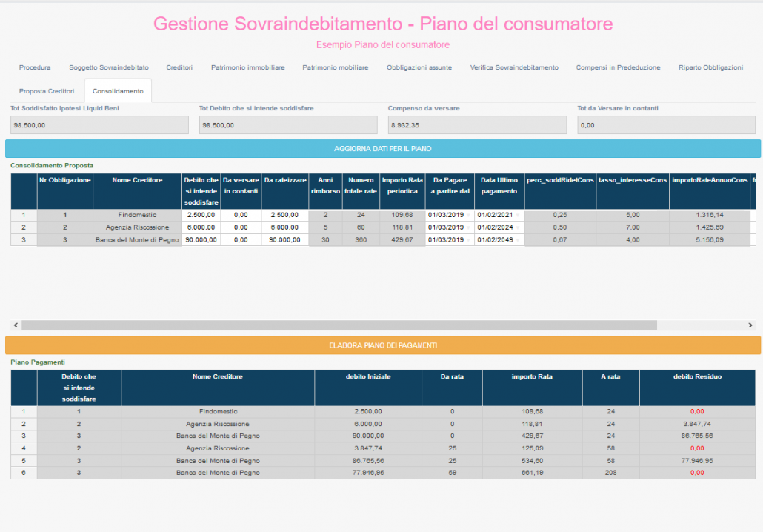763x532 pixels.
Task: Go to Verifica Sovraindebitamento tab
Action: (x=514, y=67)
